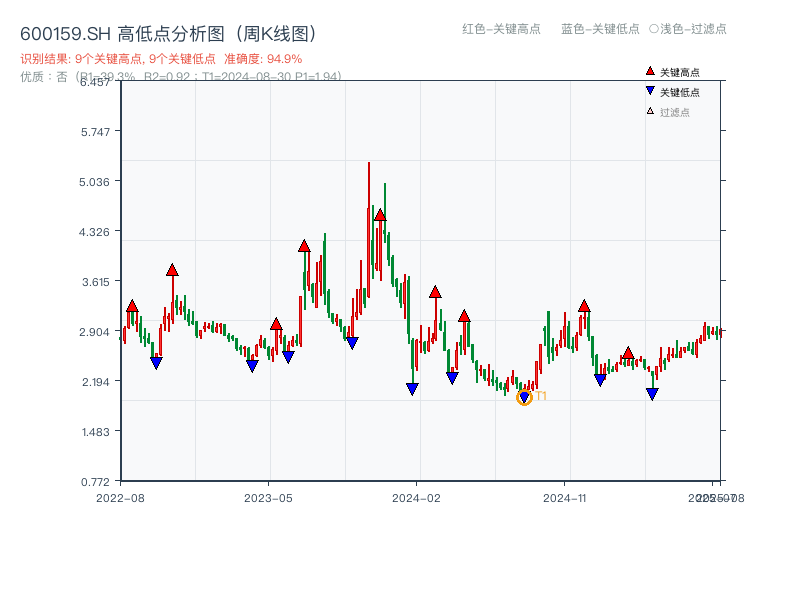Viewport: 800px width, 600px height.
Task: Click the red triangle above the 2024-02 label
Action: [435, 290]
